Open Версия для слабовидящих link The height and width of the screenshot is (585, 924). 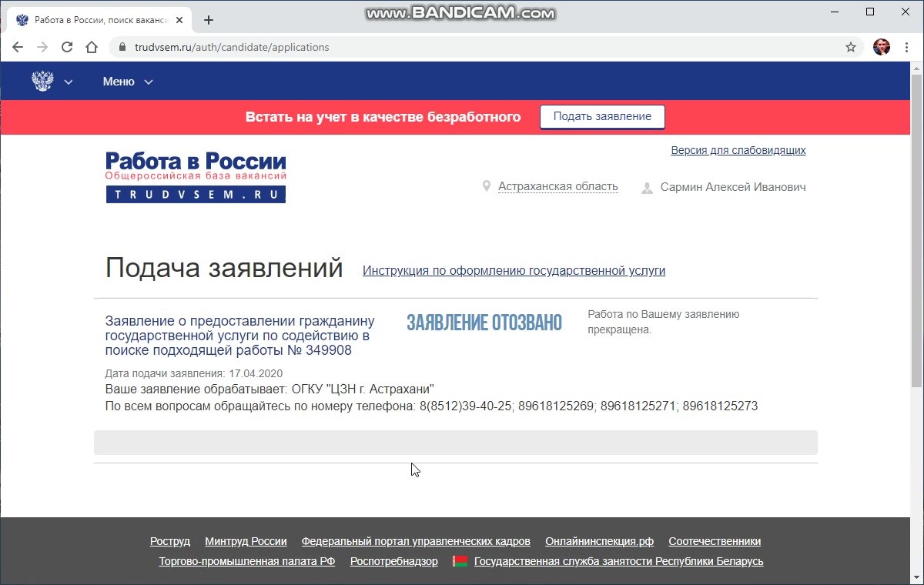pyautogui.click(x=738, y=150)
